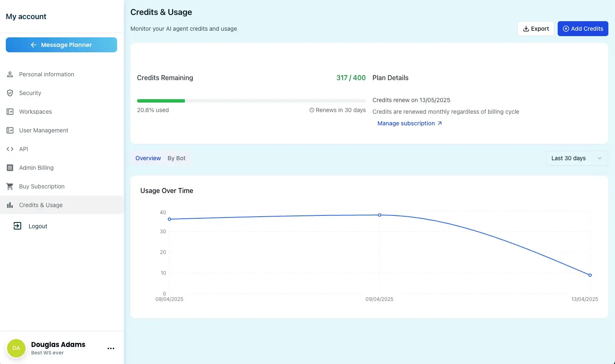The height and width of the screenshot is (364, 615).
Task: Click the Admin Billing icon
Action: coord(10,167)
